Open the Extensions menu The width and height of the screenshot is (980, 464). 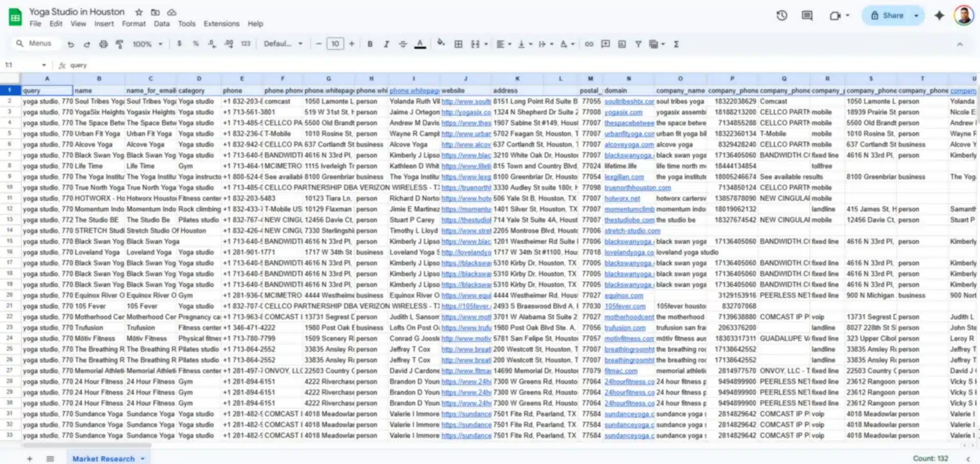(221, 24)
